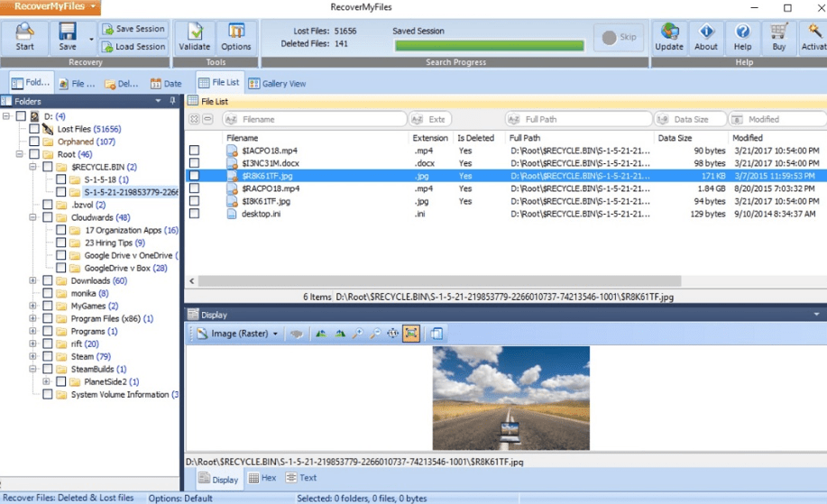Collapse the Cloudwards folder node
827x504 pixels.
(32, 217)
